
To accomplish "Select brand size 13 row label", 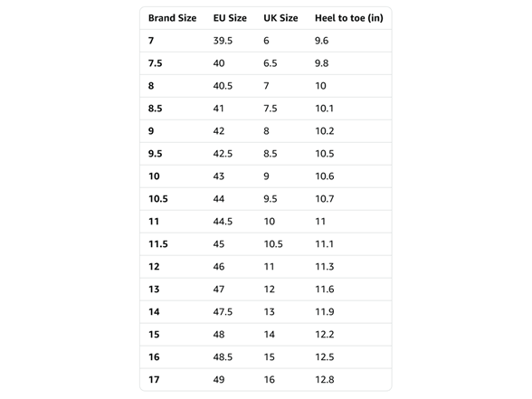I will click(154, 290).
